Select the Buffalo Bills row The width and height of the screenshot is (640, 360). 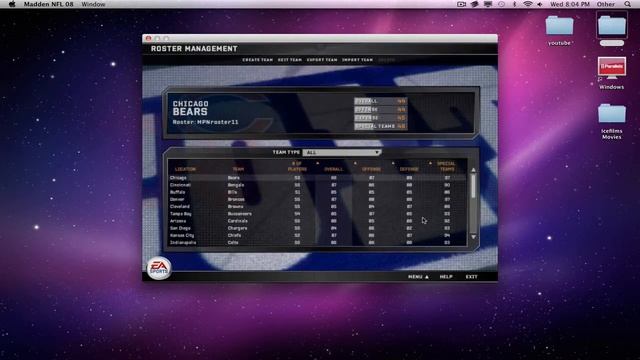click(x=317, y=192)
